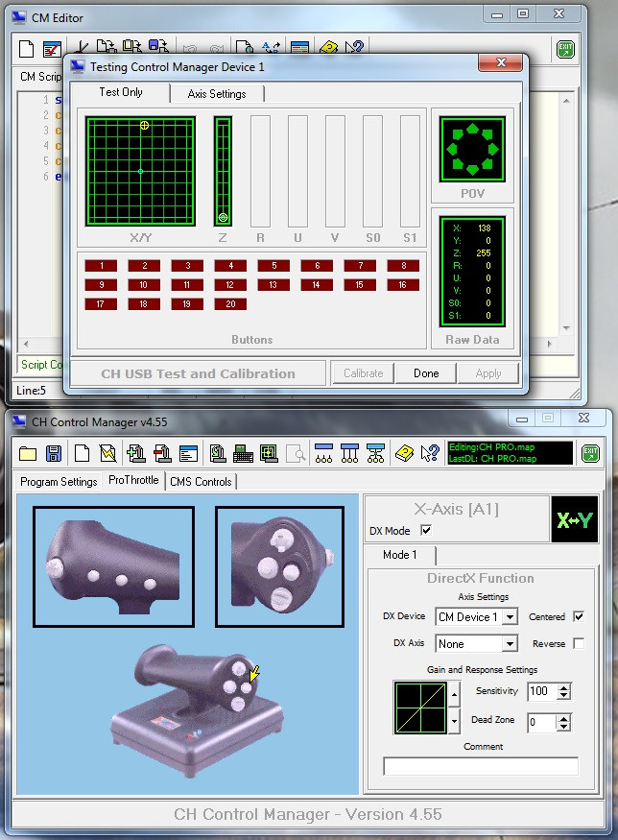This screenshot has height=840, width=618.
Task: Select the Mode 1 tab
Action: (400, 555)
